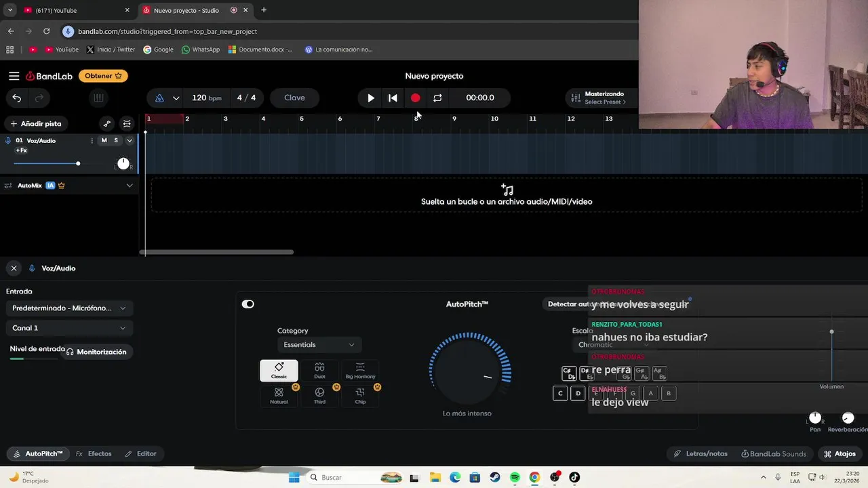Toggle the D note key

(x=578, y=393)
